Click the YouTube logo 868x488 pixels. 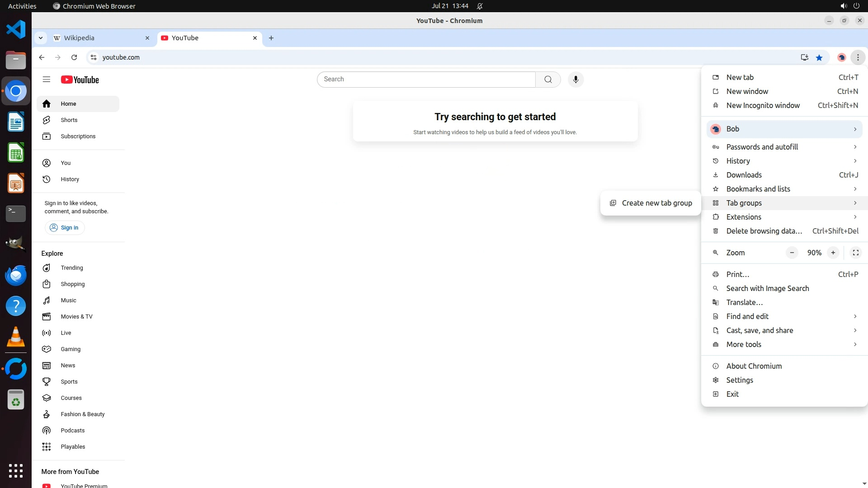click(x=80, y=80)
